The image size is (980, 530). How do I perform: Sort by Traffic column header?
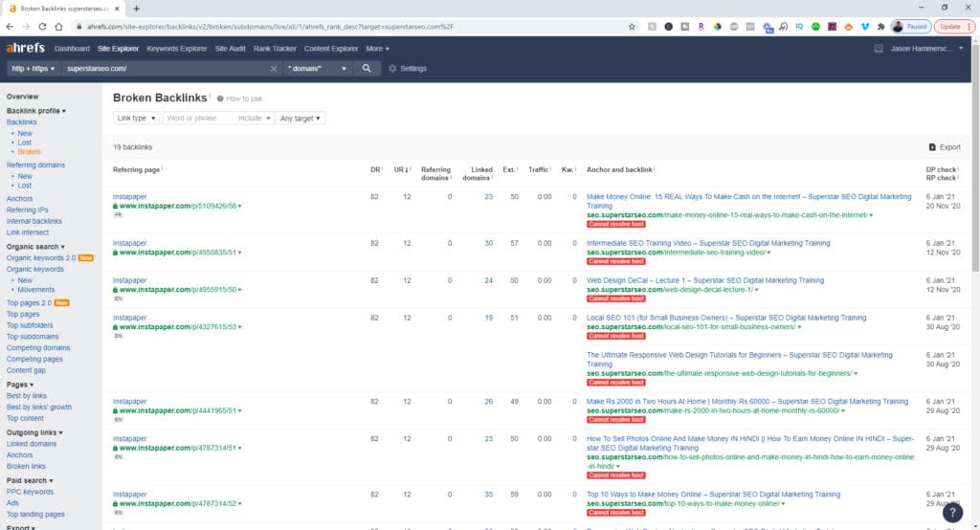tap(539, 170)
